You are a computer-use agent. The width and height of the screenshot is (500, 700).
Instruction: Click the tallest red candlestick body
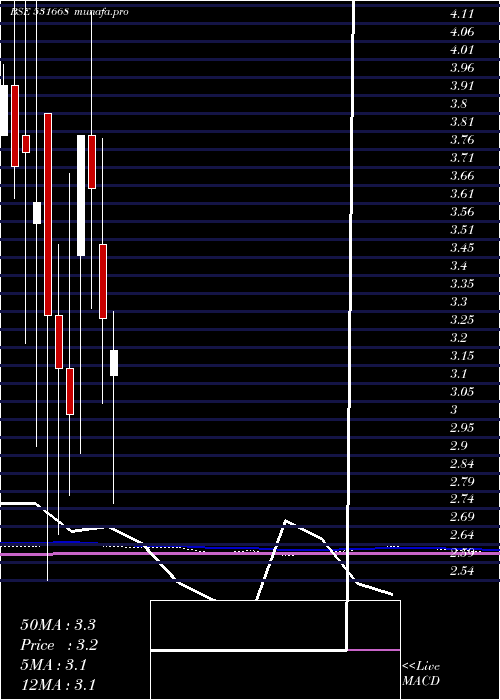point(48,214)
